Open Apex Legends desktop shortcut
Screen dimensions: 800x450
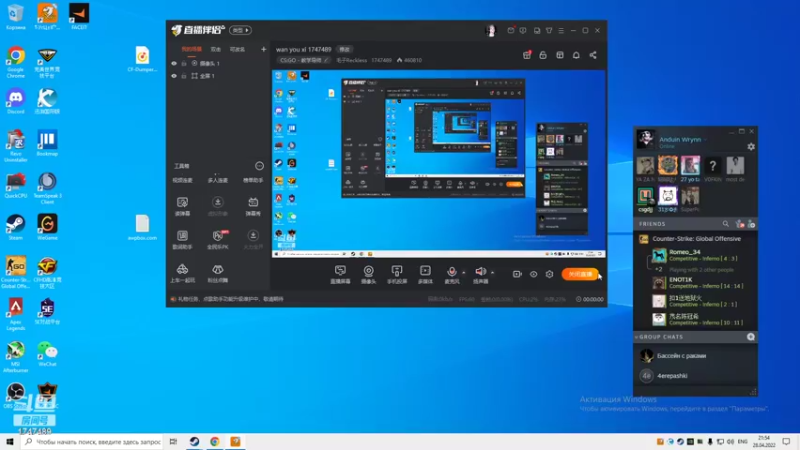tap(16, 314)
